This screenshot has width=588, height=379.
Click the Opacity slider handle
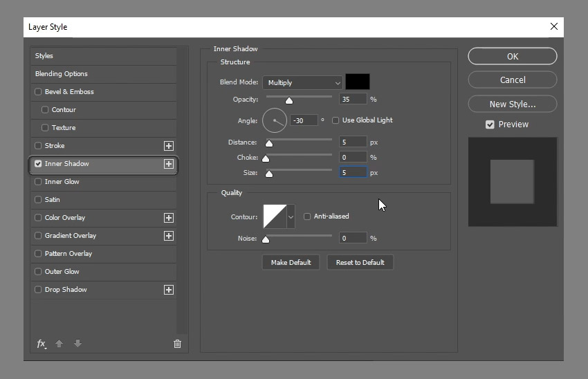pyautogui.click(x=288, y=101)
